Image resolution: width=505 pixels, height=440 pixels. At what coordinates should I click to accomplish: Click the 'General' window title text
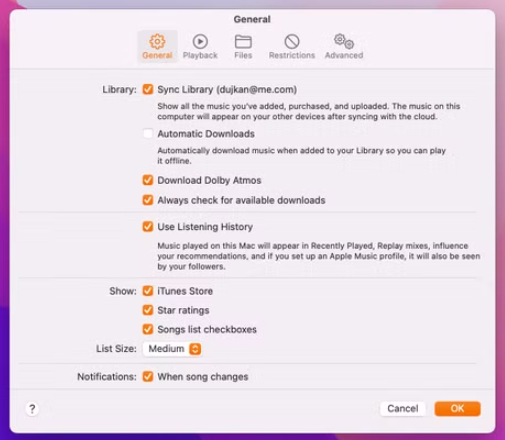tap(252, 19)
